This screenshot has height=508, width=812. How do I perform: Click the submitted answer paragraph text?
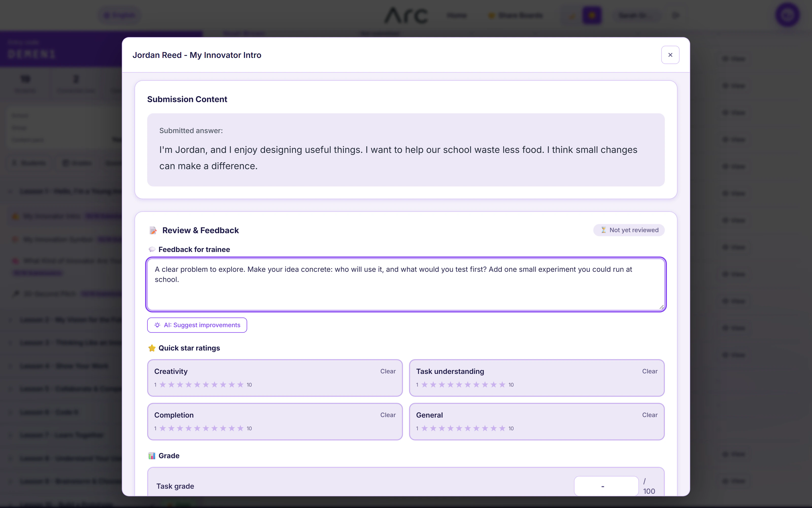coord(398,158)
